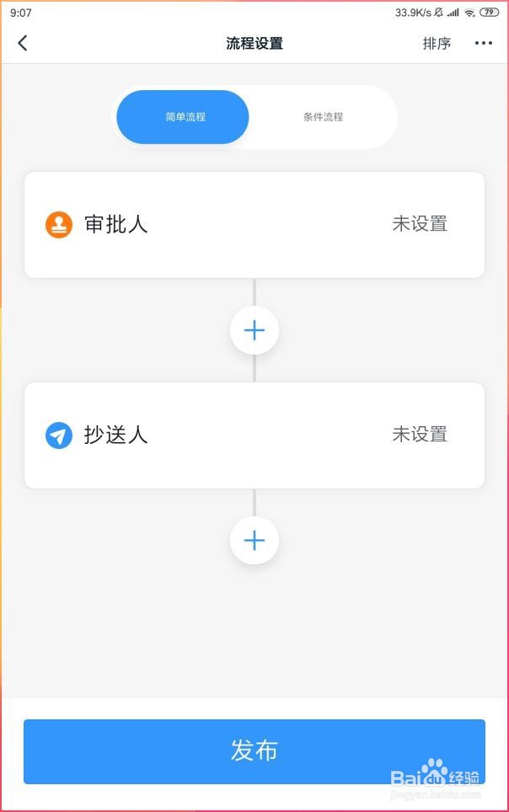This screenshot has height=812, width=509.
Task: Click the orange stamp icon for 审批人
Action: (59, 225)
